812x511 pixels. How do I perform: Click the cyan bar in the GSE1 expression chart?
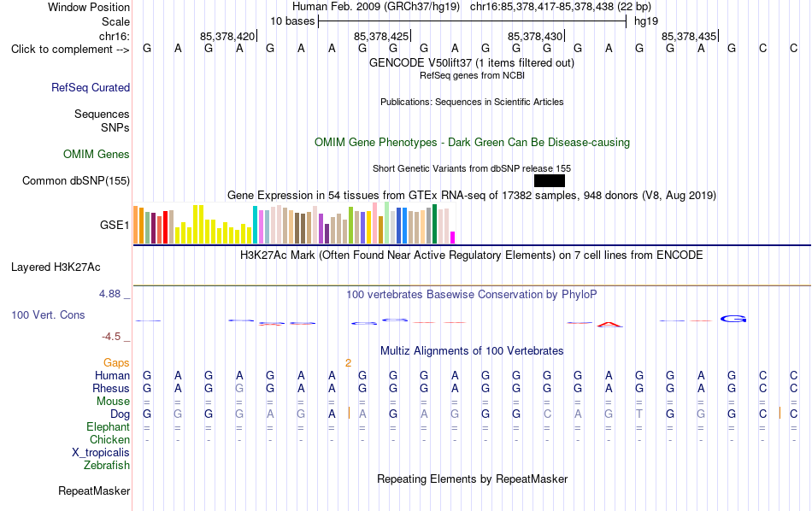(x=255, y=225)
